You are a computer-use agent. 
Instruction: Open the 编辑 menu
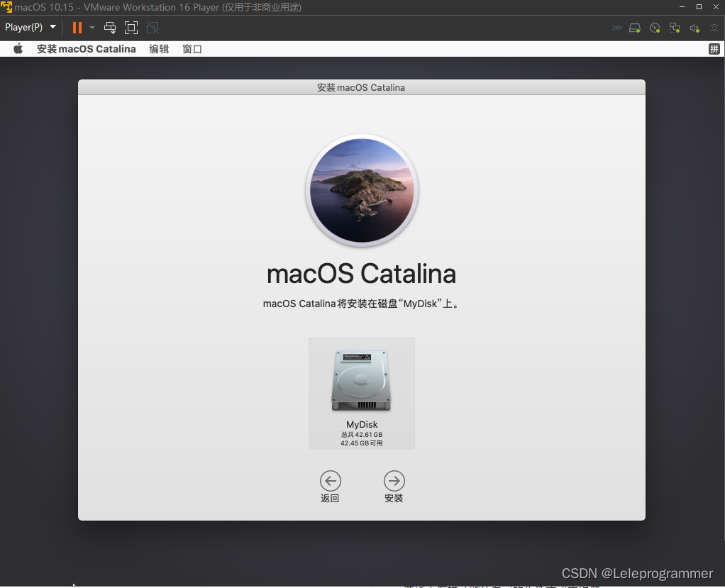click(159, 49)
